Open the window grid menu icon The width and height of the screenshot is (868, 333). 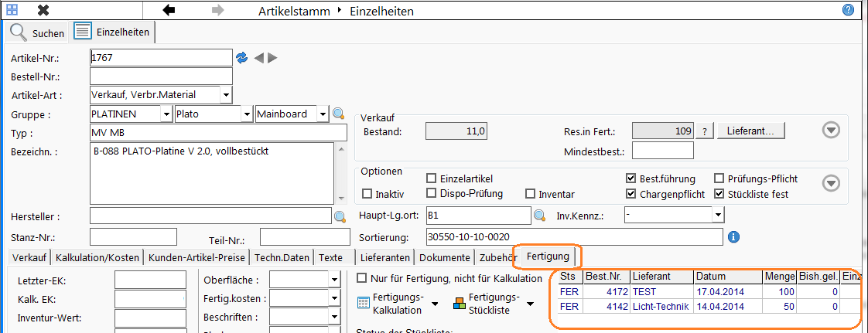tap(12, 10)
